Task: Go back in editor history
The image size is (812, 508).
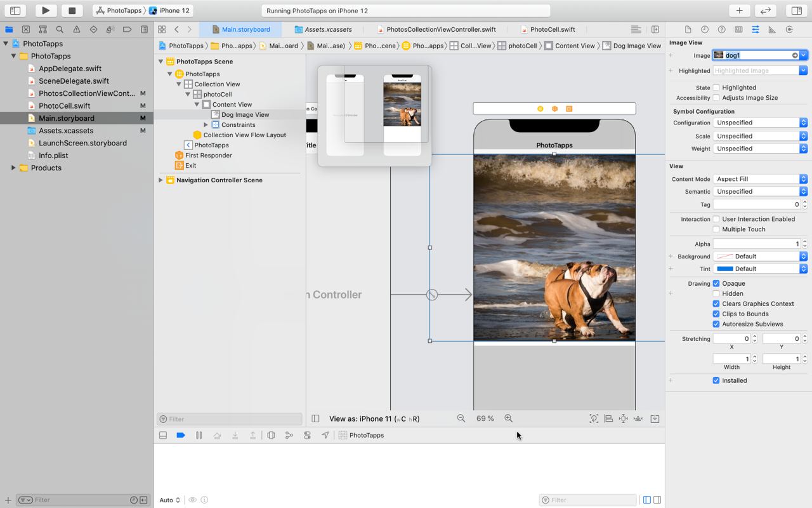Action: pyautogui.click(x=176, y=29)
